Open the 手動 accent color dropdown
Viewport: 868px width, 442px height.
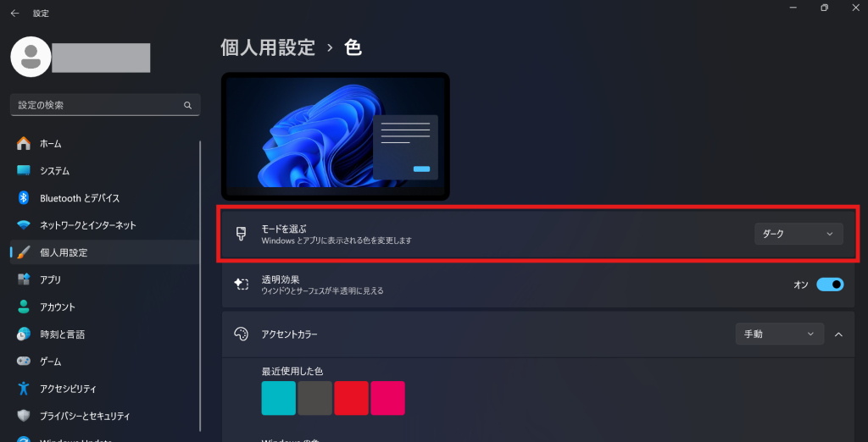(780, 334)
